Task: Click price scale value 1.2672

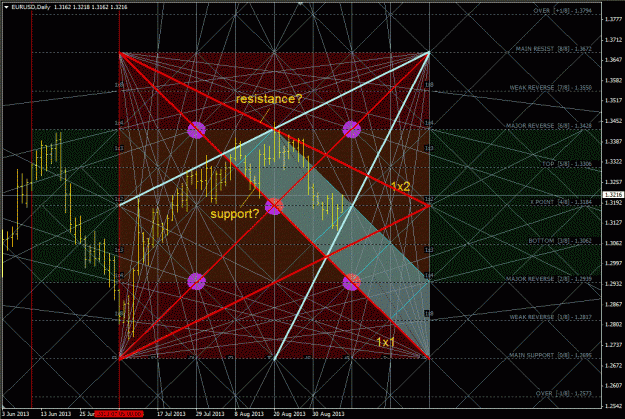Action: coord(613,365)
